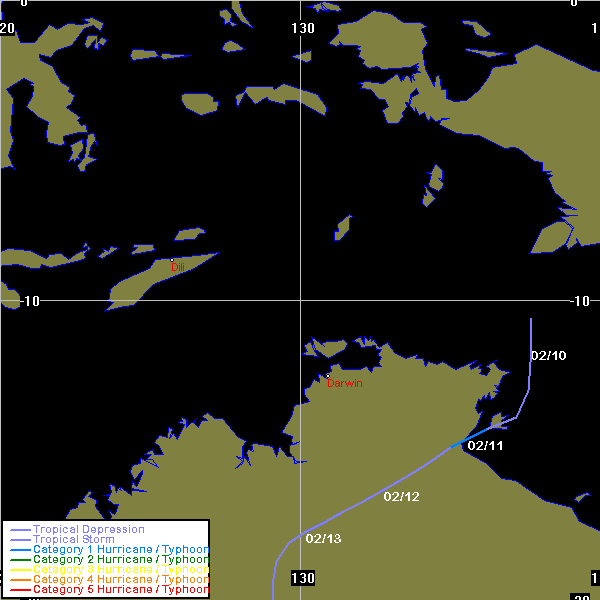Screen dimensions: 600x600
Task: Click the red Category 5 legend line sample
Action: pos(18,590)
